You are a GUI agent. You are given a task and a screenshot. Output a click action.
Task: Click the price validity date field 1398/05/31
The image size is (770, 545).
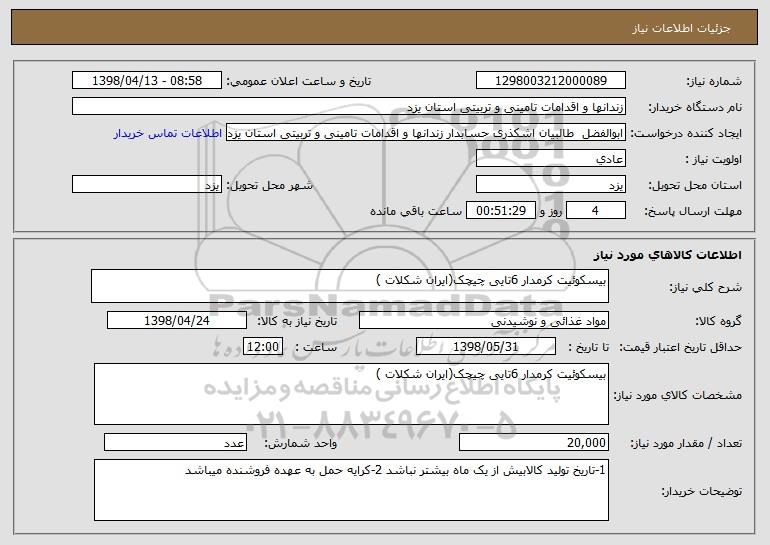(x=486, y=347)
